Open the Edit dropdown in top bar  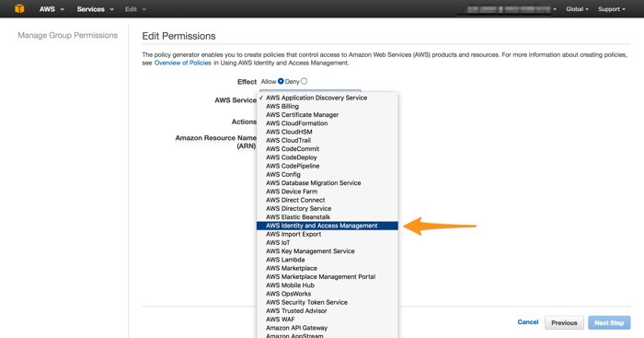135,9
